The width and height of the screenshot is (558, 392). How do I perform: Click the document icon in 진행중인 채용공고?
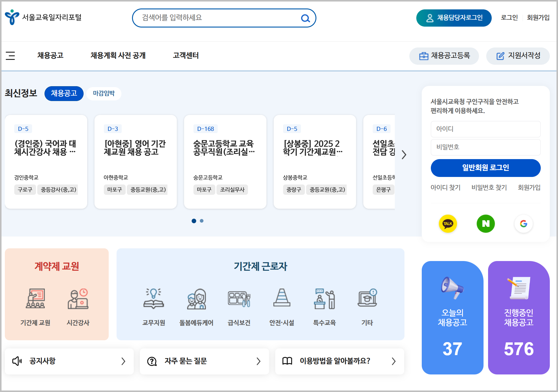[x=519, y=288]
